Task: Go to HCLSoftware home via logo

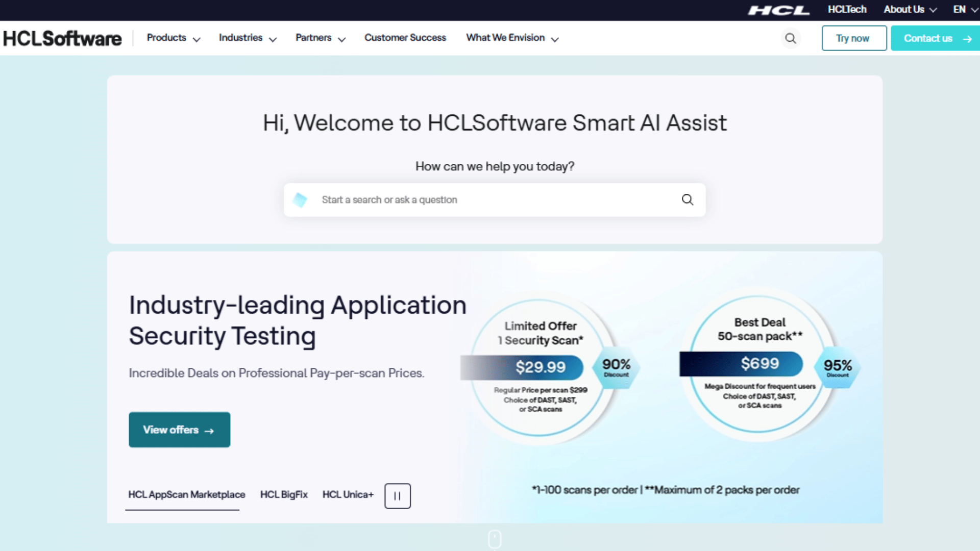Action: 62,38
